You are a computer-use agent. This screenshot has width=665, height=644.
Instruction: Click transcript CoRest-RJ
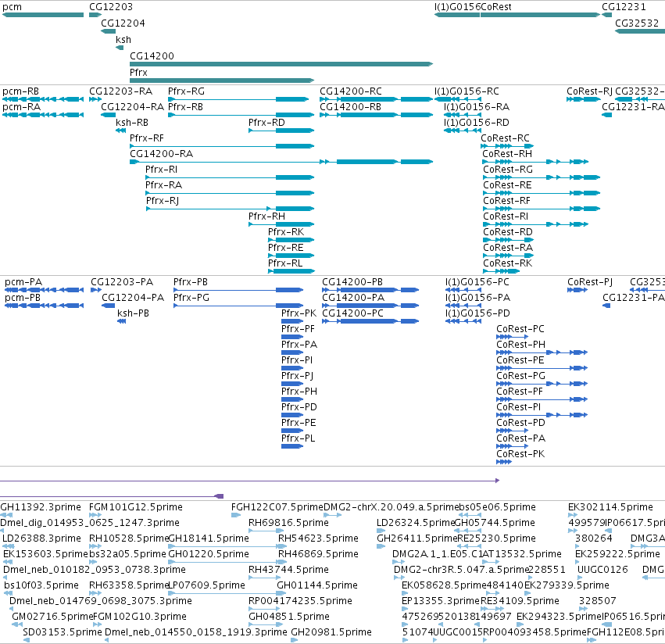click(x=584, y=99)
